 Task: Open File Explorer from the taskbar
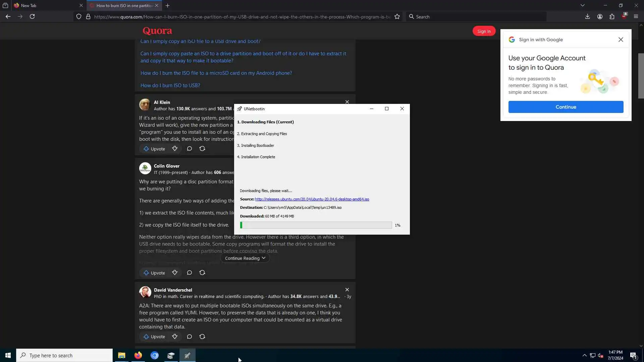pyautogui.click(x=121, y=355)
